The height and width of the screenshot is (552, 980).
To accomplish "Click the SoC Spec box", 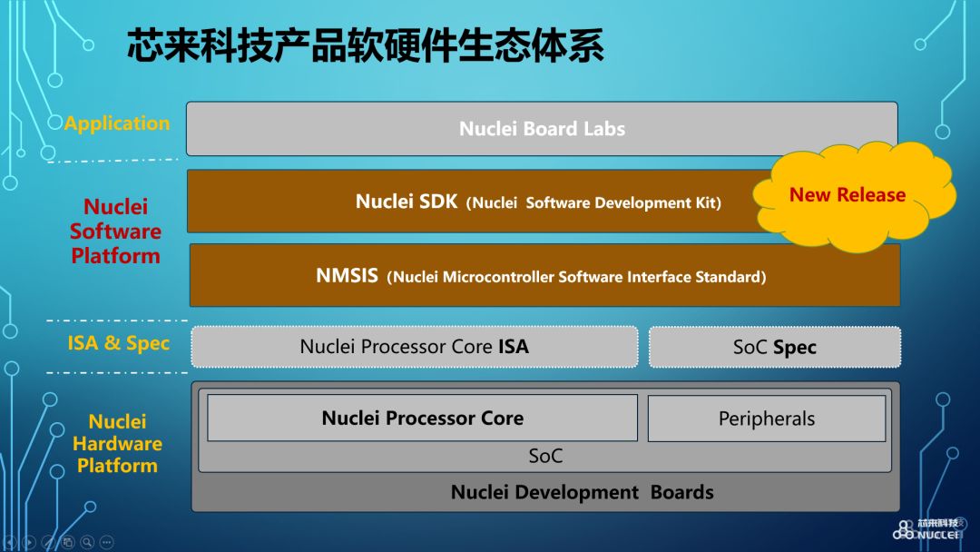I will (x=773, y=347).
